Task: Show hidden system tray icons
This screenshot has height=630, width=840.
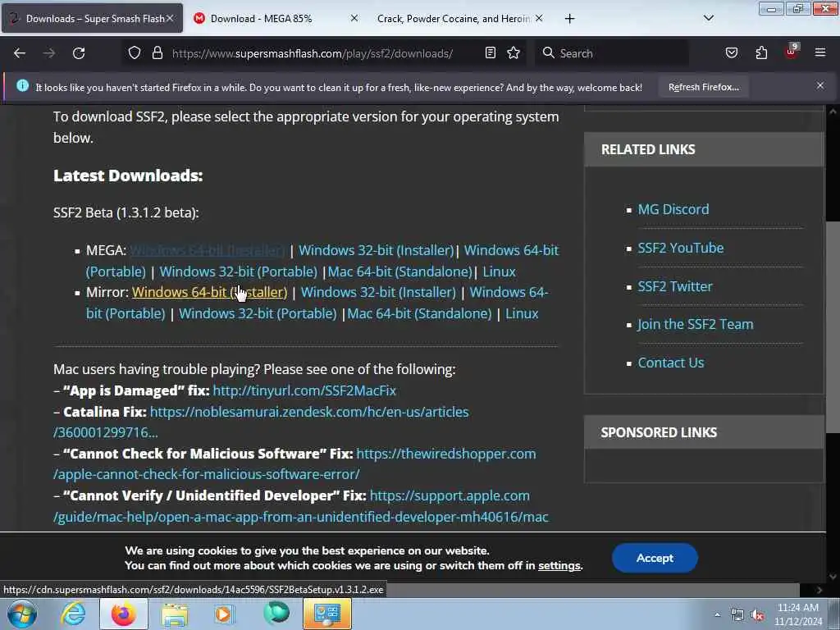Action: pyautogui.click(x=717, y=615)
